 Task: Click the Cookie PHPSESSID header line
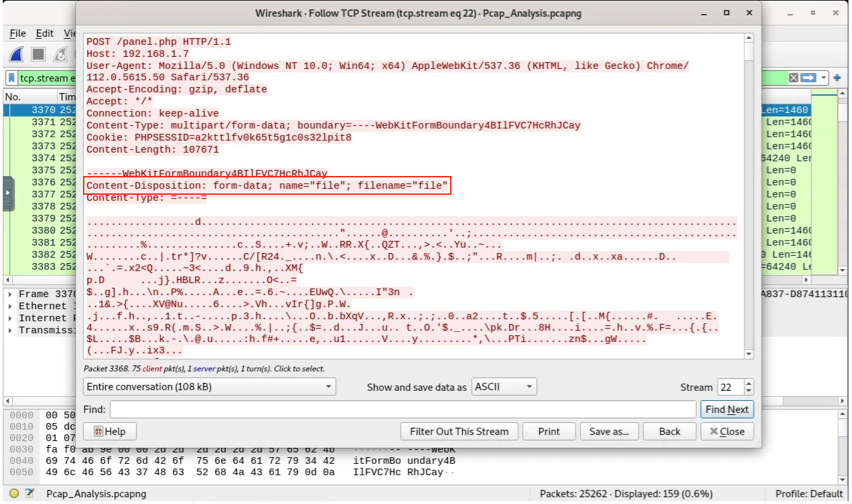click(x=219, y=137)
